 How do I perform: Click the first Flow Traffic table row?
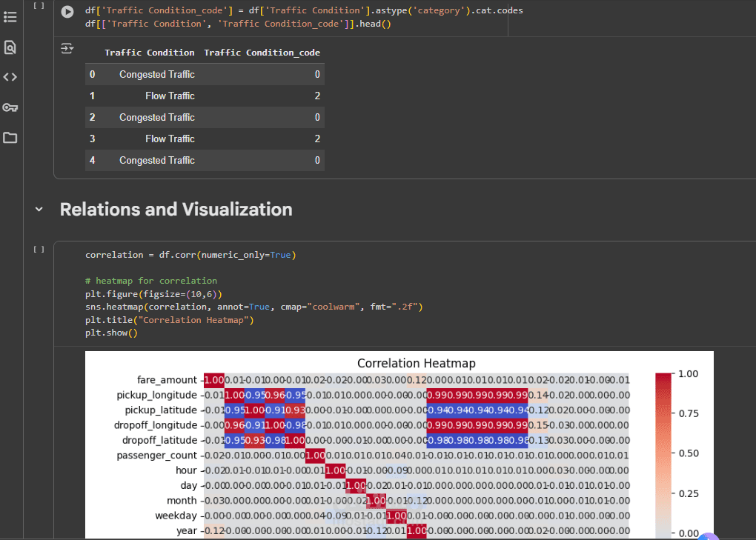pos(170,96)
